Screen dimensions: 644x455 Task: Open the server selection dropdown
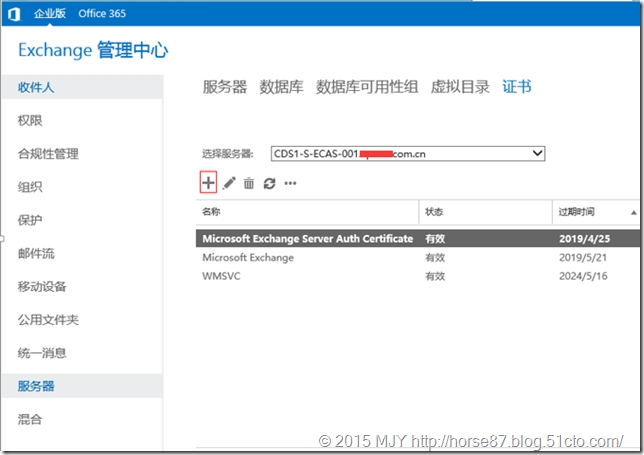[537, 153]
